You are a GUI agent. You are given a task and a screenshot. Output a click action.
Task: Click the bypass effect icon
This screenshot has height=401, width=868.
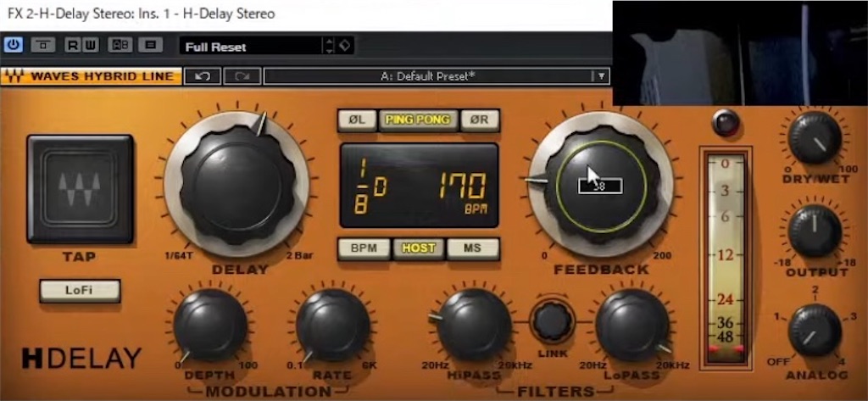pyautogui.click(x=42, y=45)
